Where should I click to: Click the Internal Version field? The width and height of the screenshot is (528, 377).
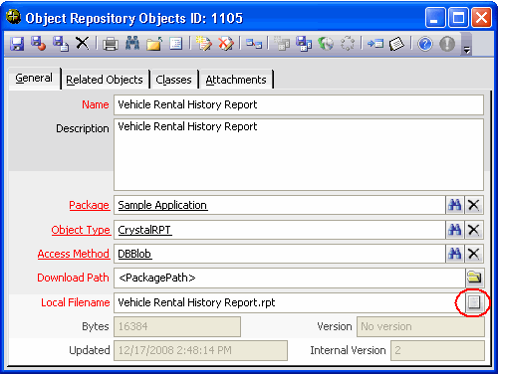click(x=437, y=350)
